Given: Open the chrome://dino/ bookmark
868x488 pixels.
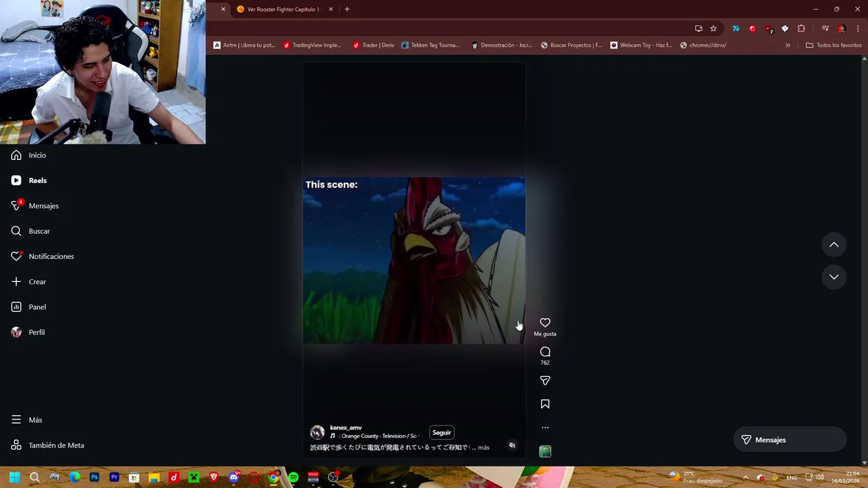Looking at the screenshot, I should 703,45.
